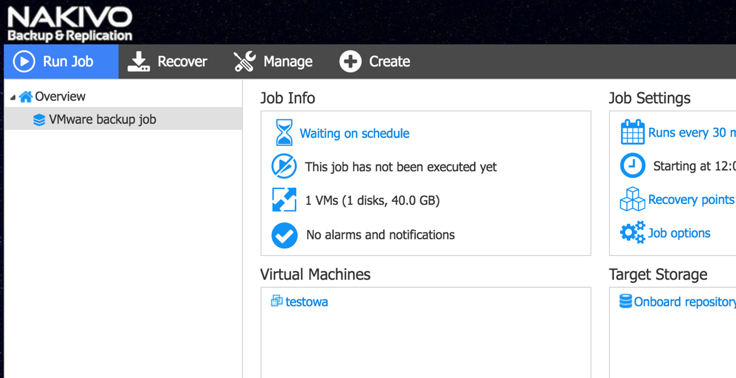The width and height of the screenshot is (736, 378).
Task: Click the Virtual Machines heading
Action: pyautogui.click(x=315, y=274)
